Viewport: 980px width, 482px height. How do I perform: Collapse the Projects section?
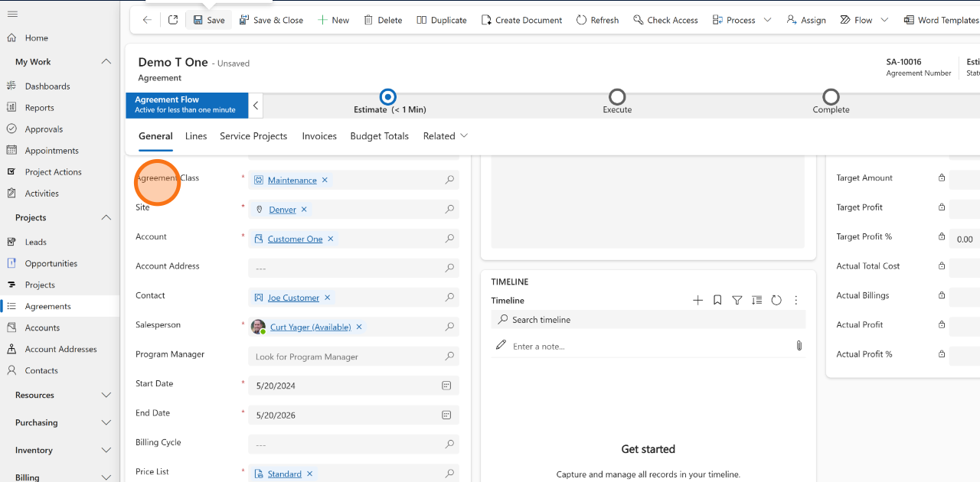click(x=106, y=218)
